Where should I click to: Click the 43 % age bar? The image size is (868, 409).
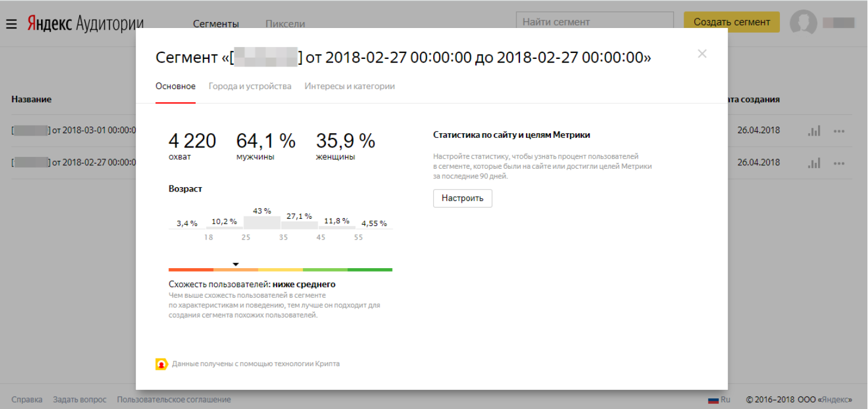click(x=262, y=222)
